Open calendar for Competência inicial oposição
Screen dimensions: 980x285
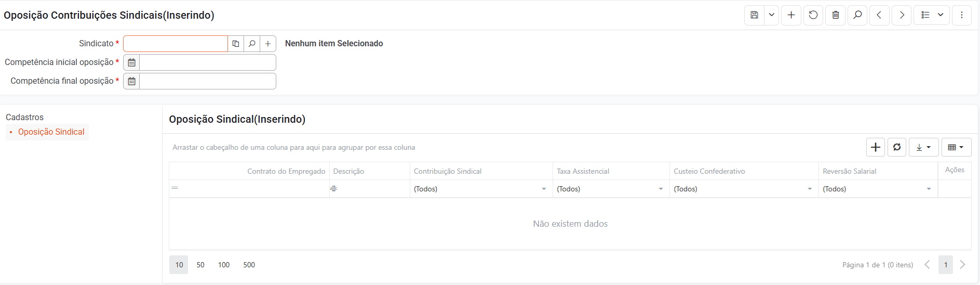[x=132, y=62]
